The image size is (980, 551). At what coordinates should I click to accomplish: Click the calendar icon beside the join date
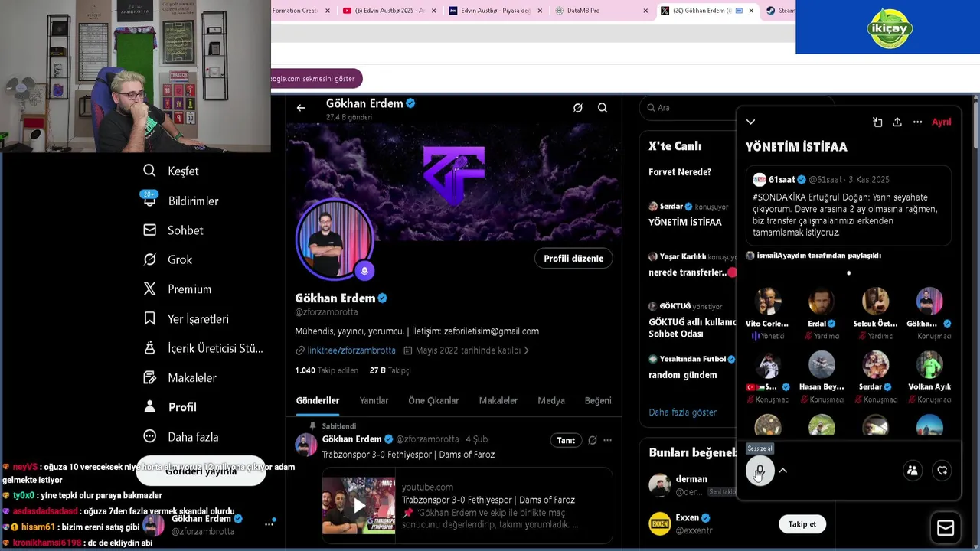[408, 350]
